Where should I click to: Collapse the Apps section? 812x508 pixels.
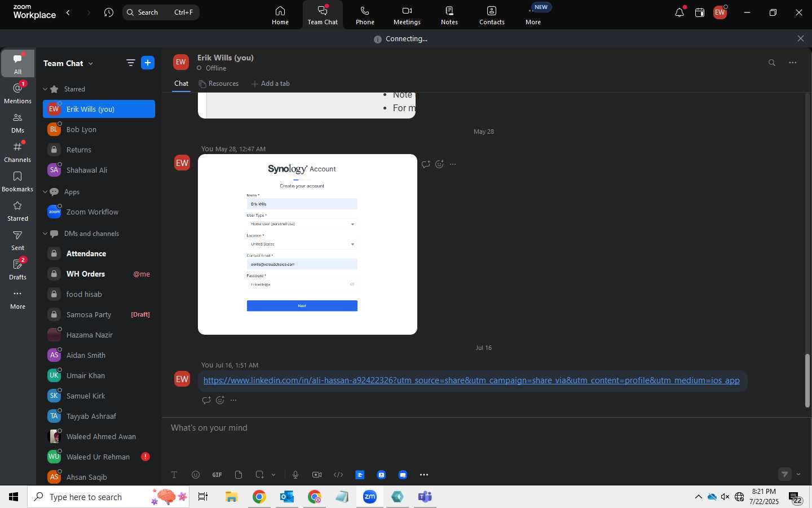coord(45,192)
